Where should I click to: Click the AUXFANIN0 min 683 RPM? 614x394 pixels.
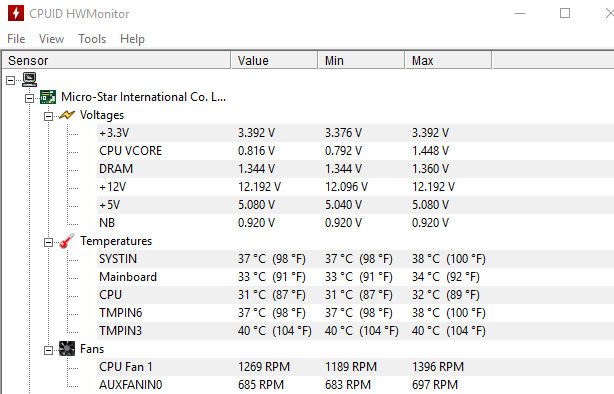coord(348,385)
